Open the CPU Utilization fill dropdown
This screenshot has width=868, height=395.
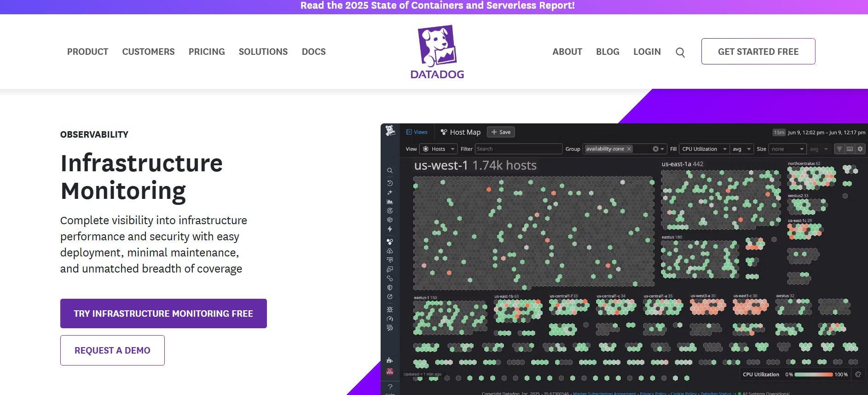[704, 149]
